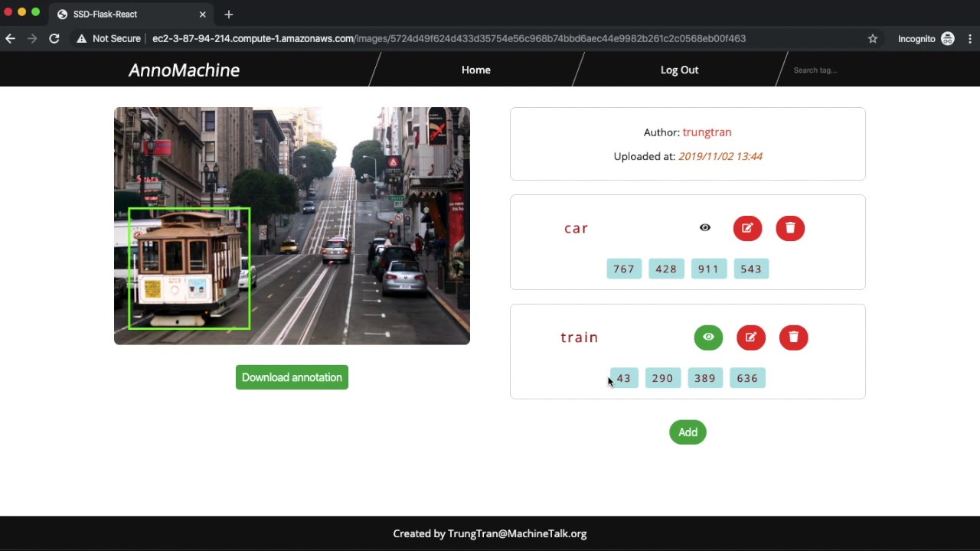The width and height of the screenshot is (980, 551).
Task: Toggle visibility of the car annotation
Action: pyautogui.click(x=705, y=228)
